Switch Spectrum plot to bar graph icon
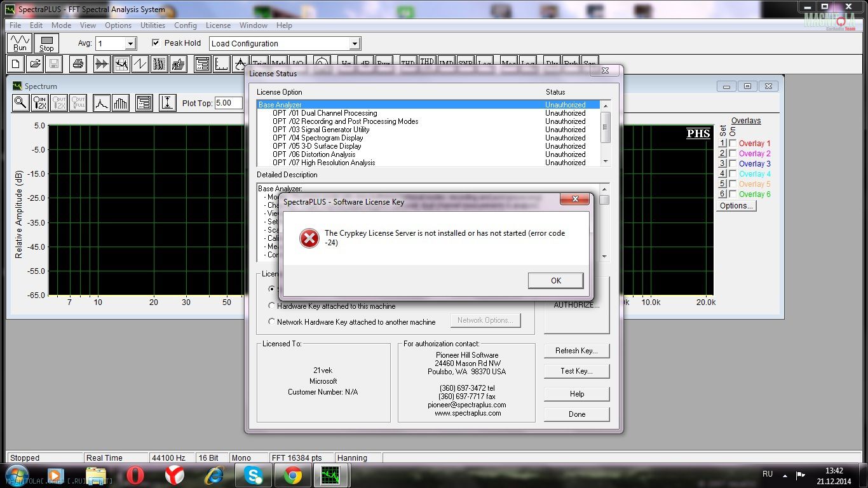868x488 pixels. pyautogui.click(x=121, y=102)
